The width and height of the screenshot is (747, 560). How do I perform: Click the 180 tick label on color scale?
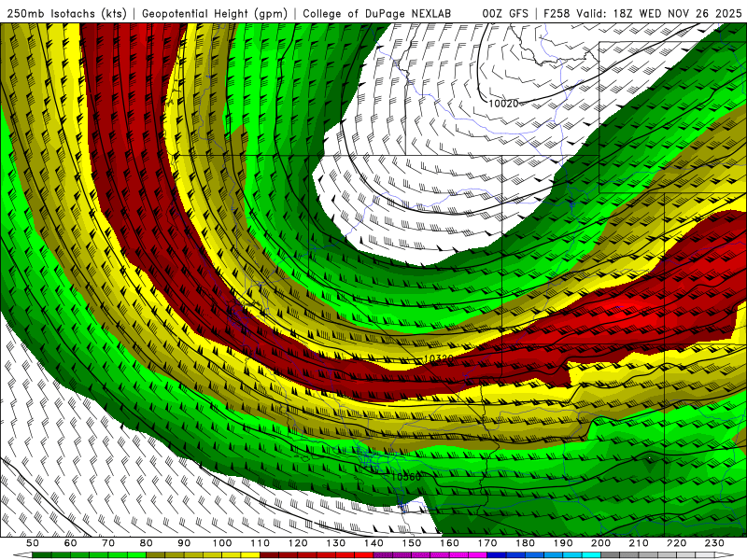[525, 543]
